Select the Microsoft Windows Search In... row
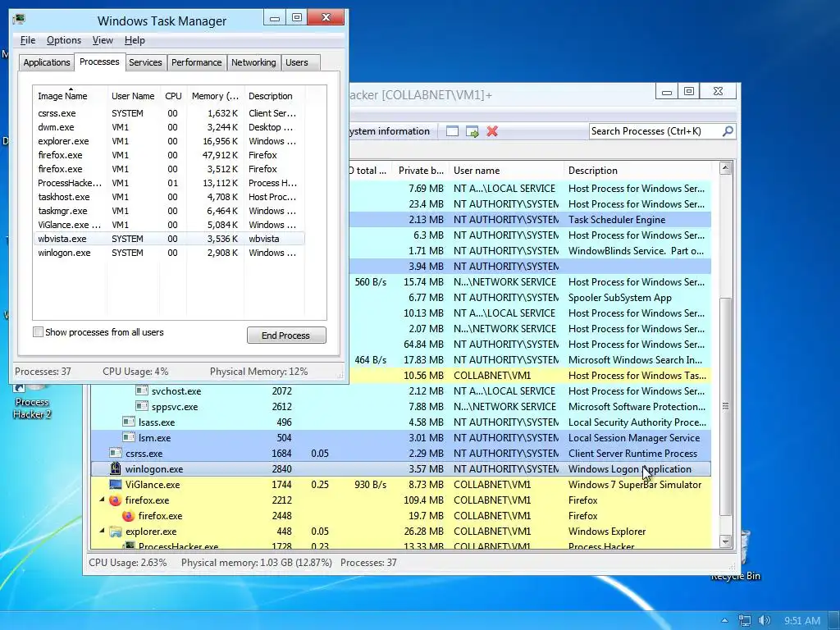 [x=531, y=360]
